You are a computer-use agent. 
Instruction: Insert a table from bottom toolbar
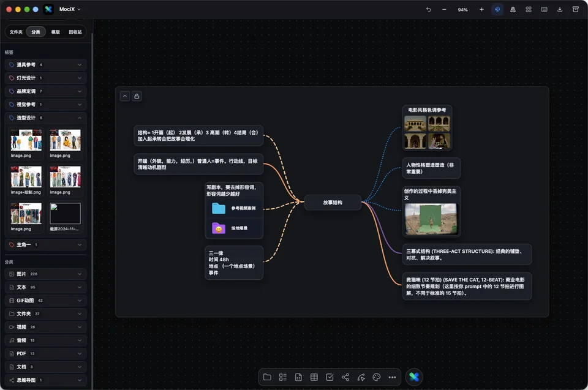click(314, 377)
